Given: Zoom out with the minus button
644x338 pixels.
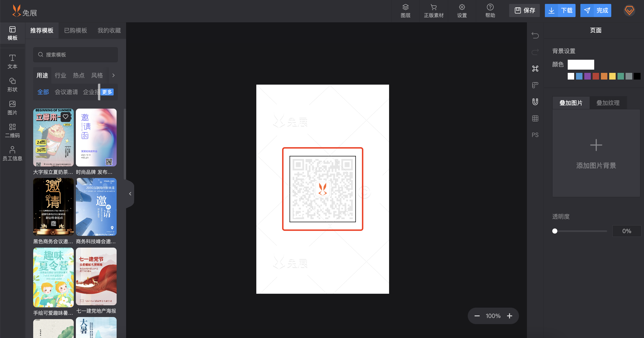Looking at the screenshot, I should click(477, 316).
